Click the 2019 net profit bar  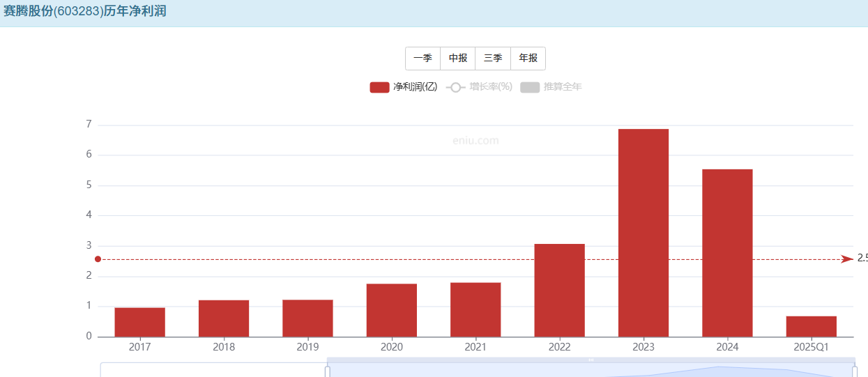(x=307, y=318)
